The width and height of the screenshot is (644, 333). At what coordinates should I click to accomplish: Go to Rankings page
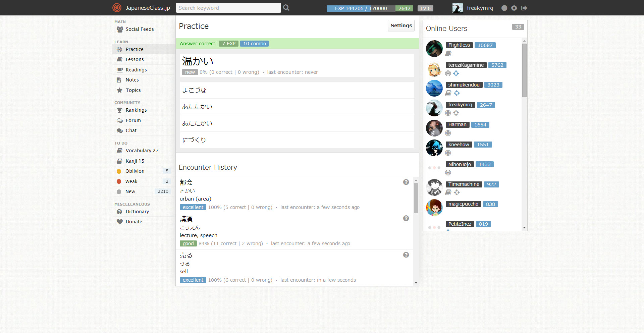pos(136,110)
